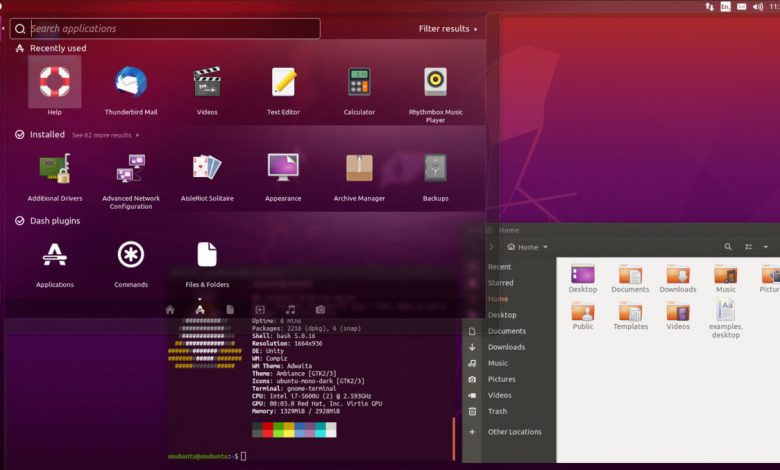
Task: Launch Rhythmbox Music Player
Action: tap(435, 82)
